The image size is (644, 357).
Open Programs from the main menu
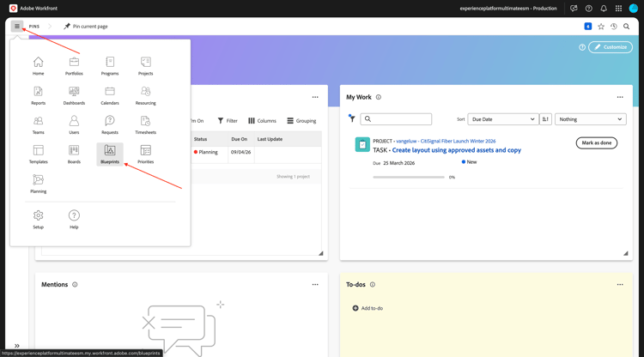tap(110, 66)
